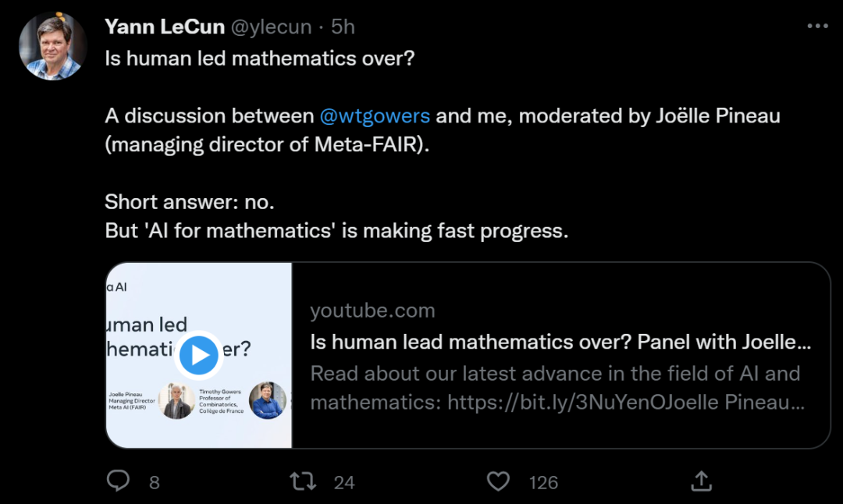
Task: Click the 'Is human led mathematics over?' tweet headline
Action: tap(259, 59)
